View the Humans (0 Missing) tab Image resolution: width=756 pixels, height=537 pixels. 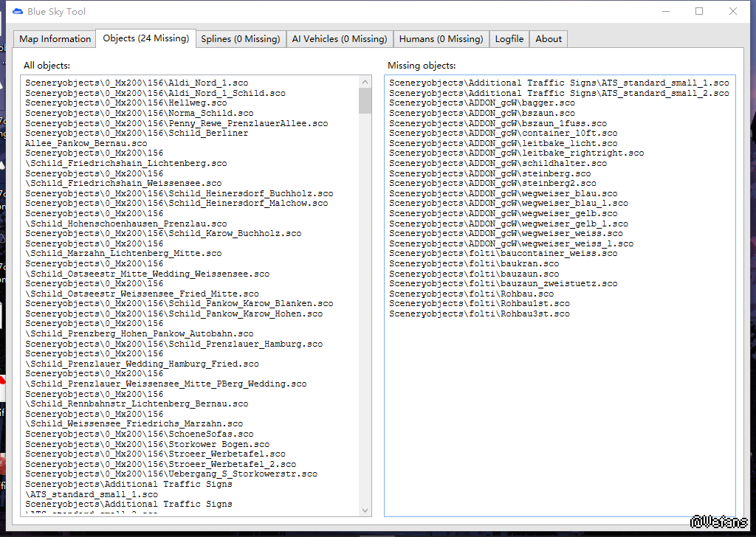[441, 39]
